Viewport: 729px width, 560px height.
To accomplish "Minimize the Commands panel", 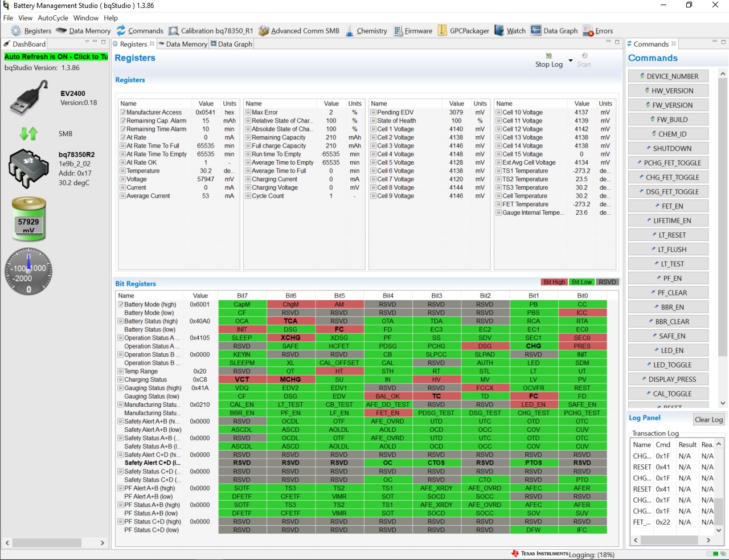I will point(715,42).
